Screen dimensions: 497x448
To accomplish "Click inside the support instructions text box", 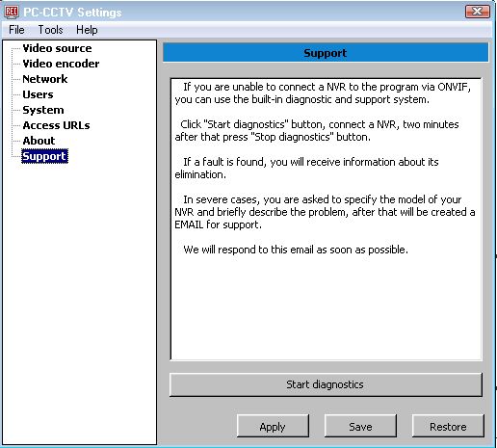I will coord(326,219).
